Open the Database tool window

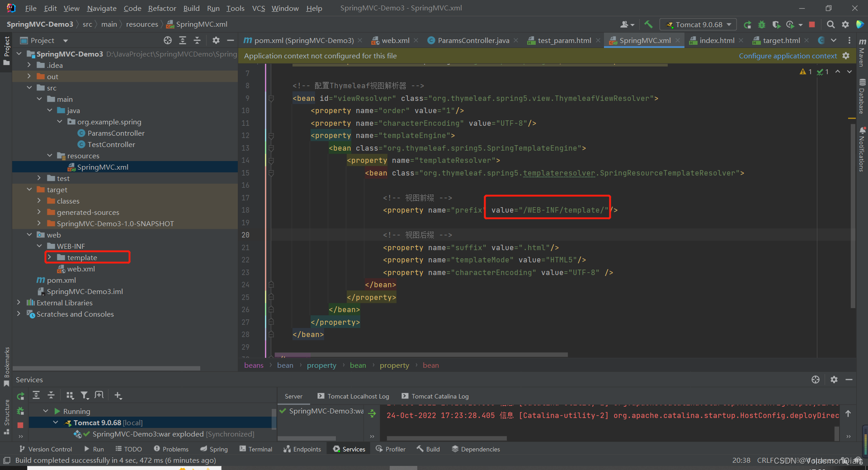click(x=862, y=96)
